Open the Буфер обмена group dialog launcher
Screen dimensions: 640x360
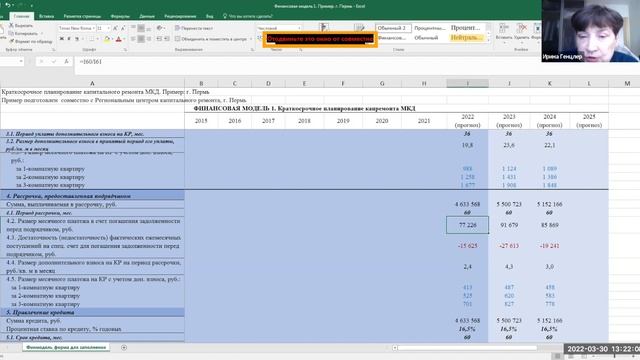[x=54, y=50]
